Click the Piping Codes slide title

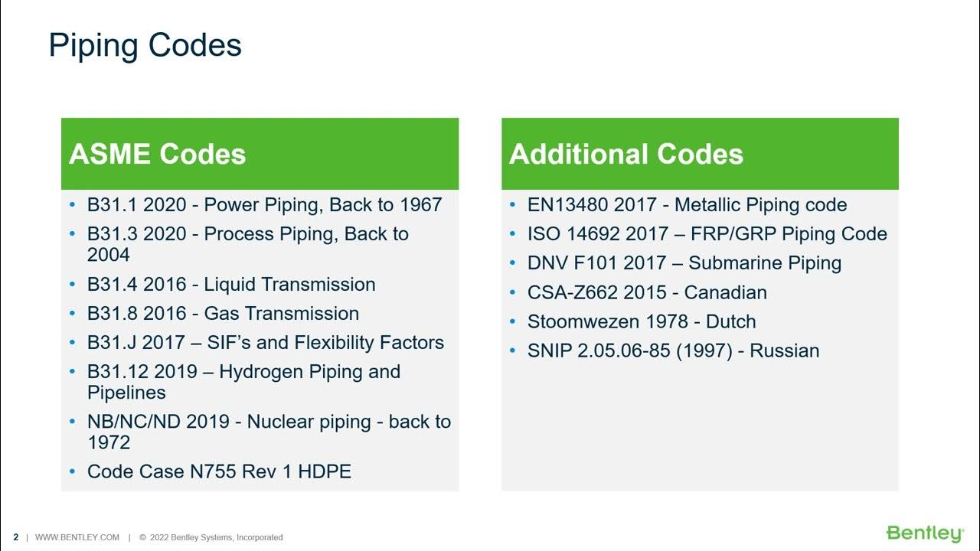tap(145, 45)
